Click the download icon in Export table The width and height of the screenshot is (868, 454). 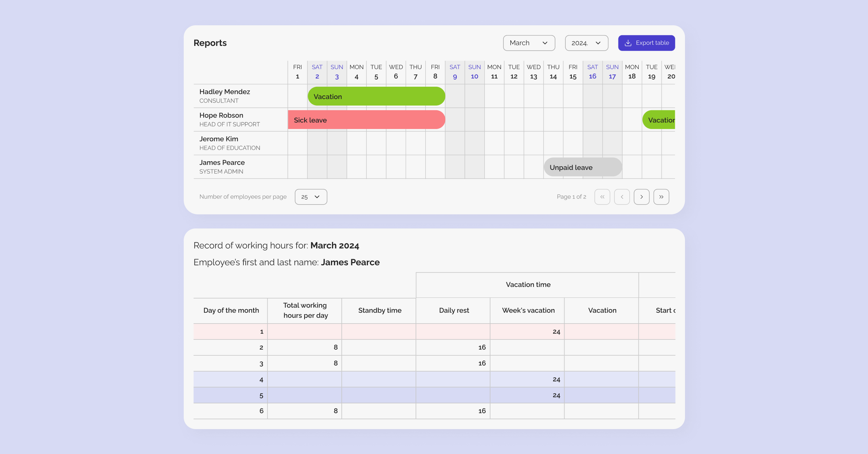pos(628,43)
